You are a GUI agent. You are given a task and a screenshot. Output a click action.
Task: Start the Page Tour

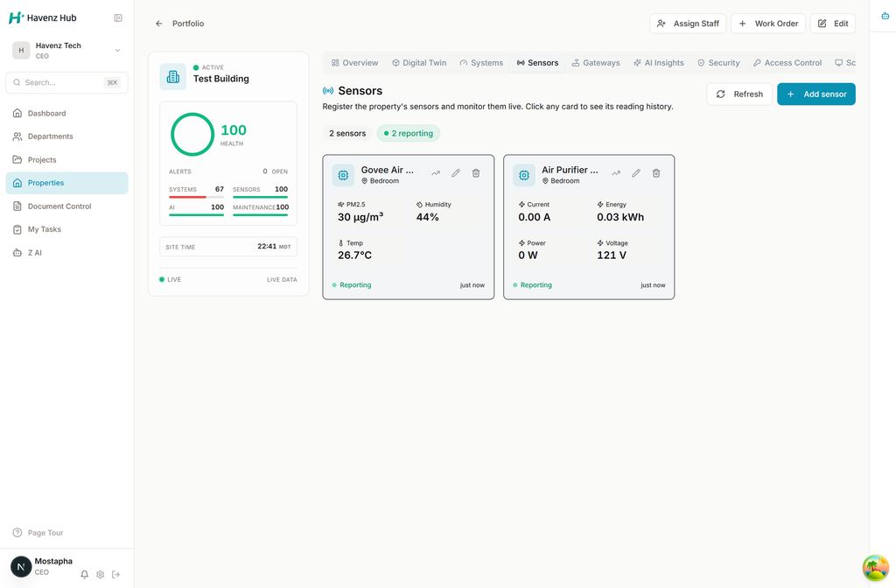click(x=38, y=533)
